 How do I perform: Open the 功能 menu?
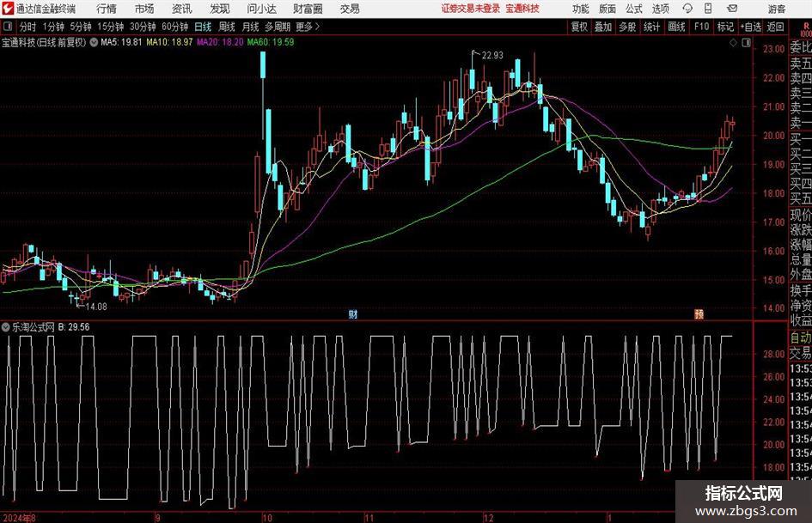(581, 9)
